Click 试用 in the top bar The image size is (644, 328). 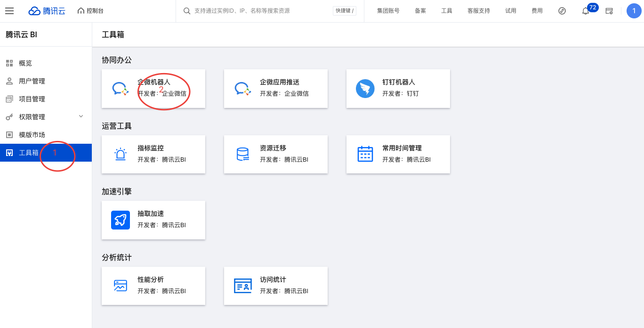511,11
